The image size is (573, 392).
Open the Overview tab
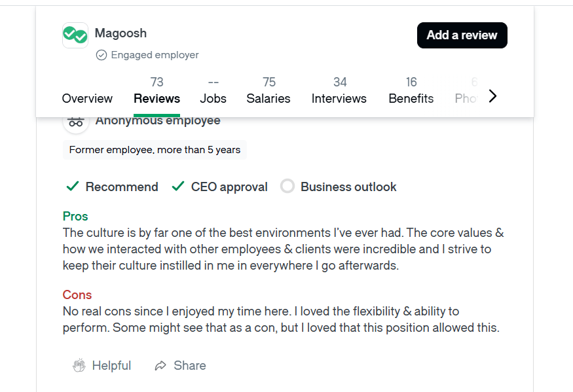(x=87, y=98)
